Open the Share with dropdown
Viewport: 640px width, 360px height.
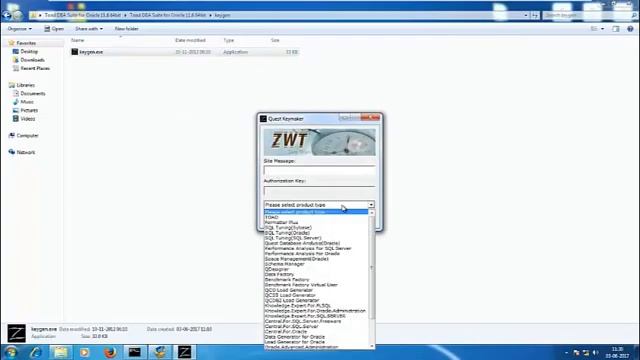(x=89, y=29)
